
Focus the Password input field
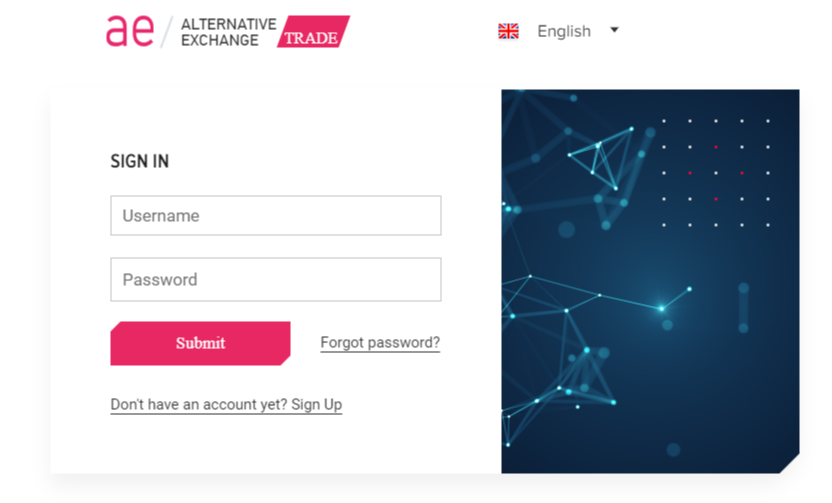[275, 280]
